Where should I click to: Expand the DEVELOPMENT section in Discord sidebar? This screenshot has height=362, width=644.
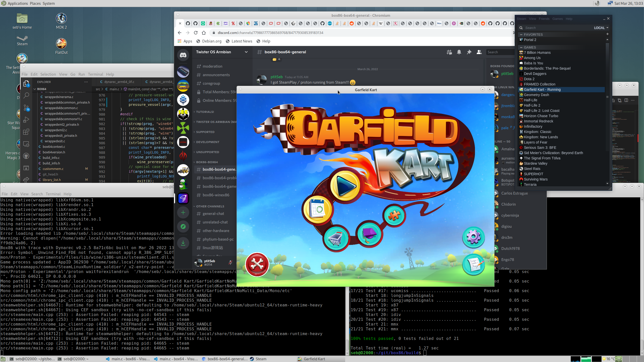point(208,142)
